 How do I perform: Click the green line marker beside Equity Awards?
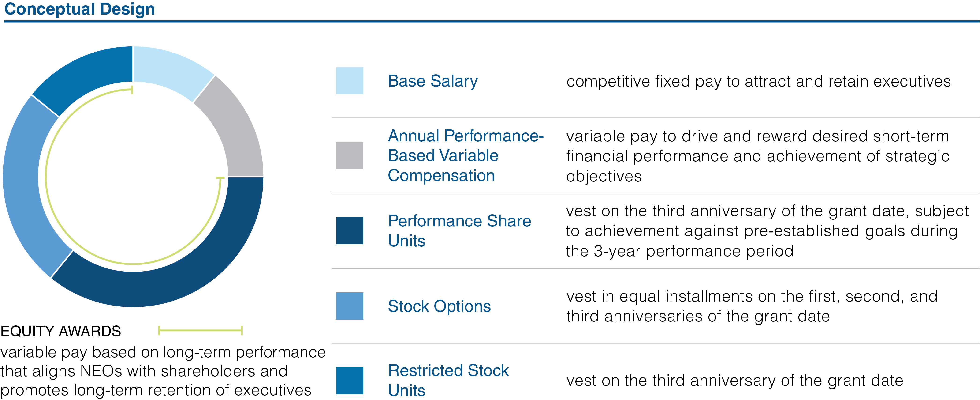(200, 330)
